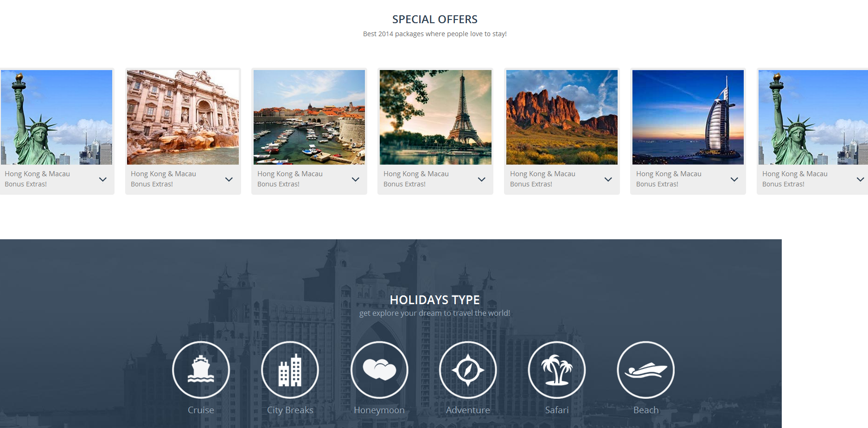Image resolution: width=868 pixels, height=428 pixels.
Task: Expand the chevron under harbor town card
Action: pos(356,179)
